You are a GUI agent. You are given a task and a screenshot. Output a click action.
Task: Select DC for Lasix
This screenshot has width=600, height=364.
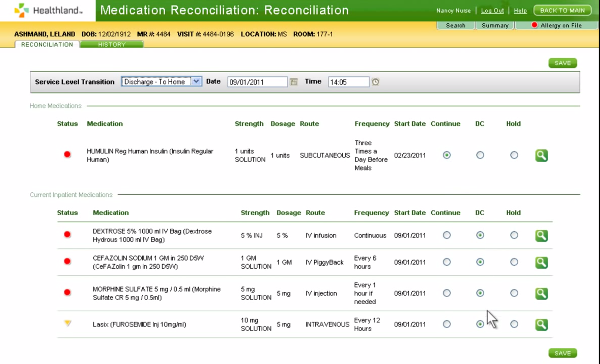pyautogui.click(x=480, y=324)
